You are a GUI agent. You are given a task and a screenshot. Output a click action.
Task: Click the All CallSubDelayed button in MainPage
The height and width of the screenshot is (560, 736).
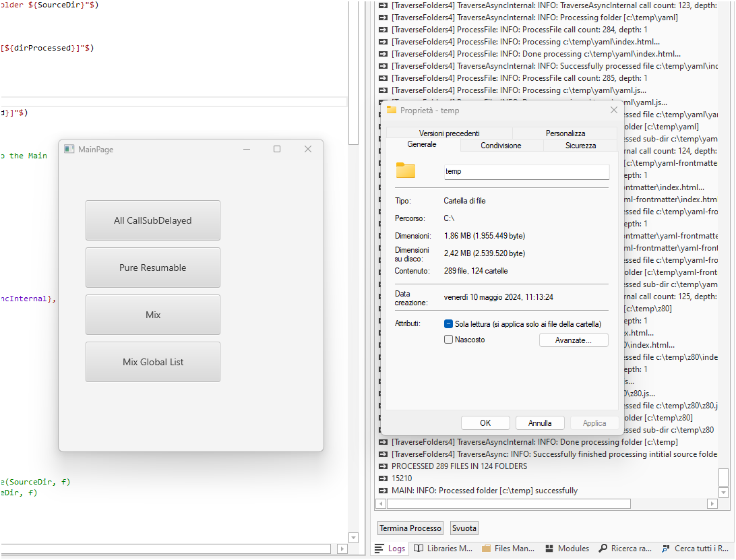tap(152, 220)
